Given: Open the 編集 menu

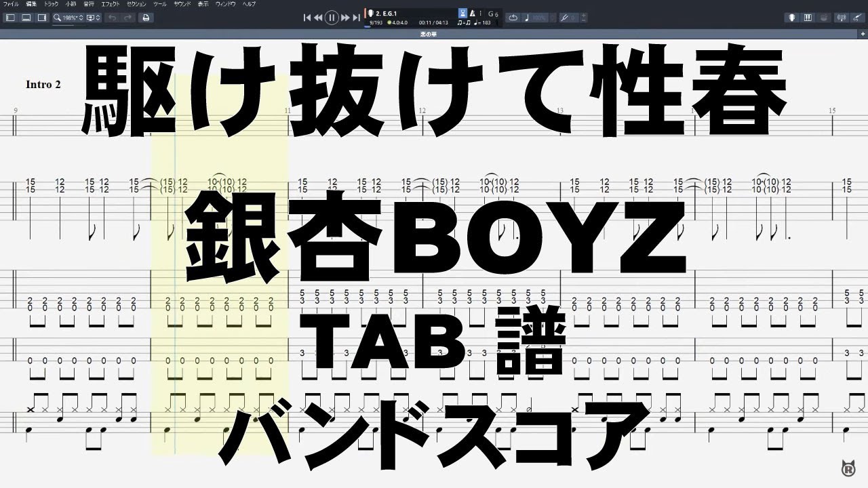Looking at the screenshot, I should [31, 4].
